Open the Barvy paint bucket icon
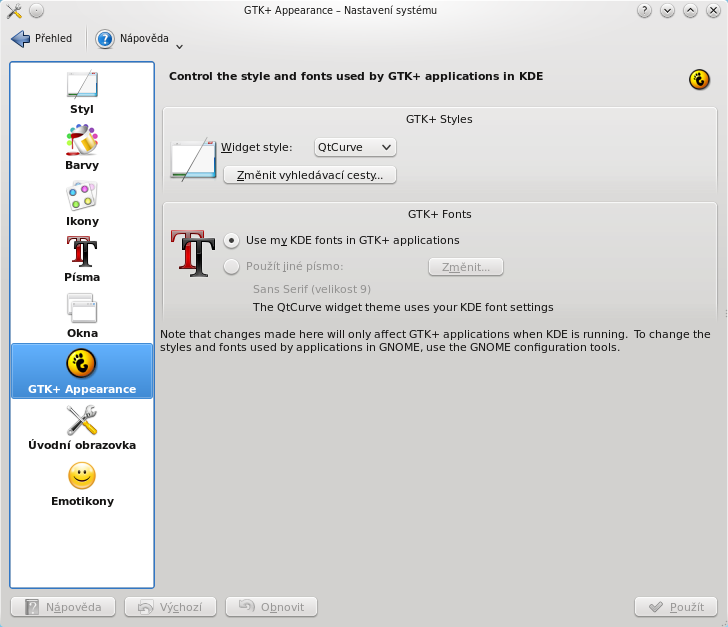 82,148
